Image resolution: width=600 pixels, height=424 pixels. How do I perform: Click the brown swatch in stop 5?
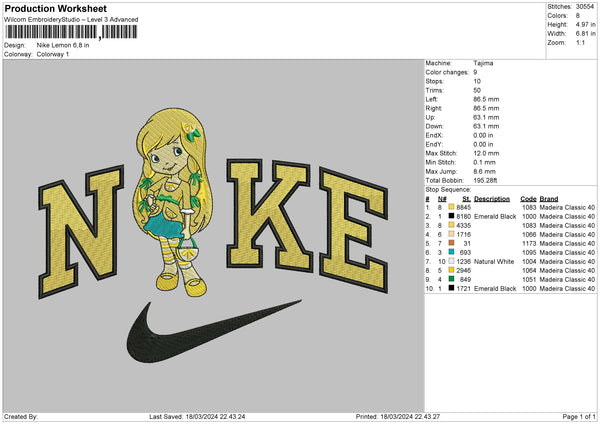point(452,243)
